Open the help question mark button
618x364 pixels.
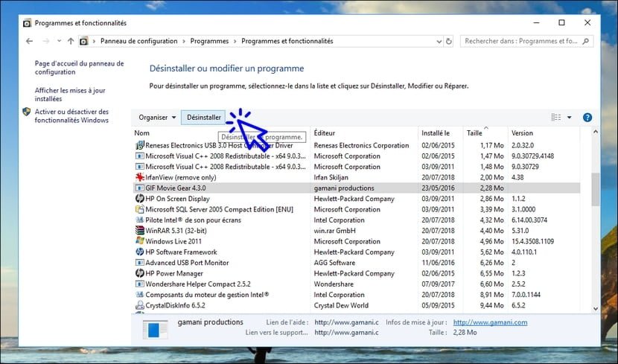587,118
